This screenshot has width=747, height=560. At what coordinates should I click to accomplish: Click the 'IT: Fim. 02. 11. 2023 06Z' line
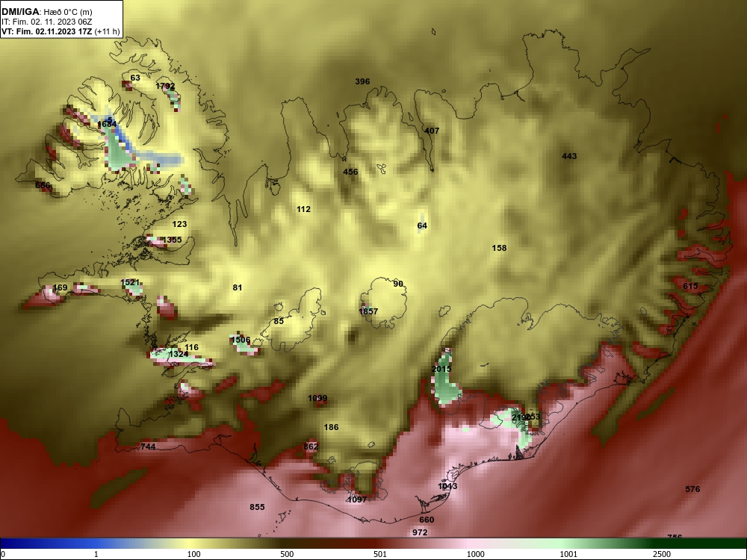(46, 22)
